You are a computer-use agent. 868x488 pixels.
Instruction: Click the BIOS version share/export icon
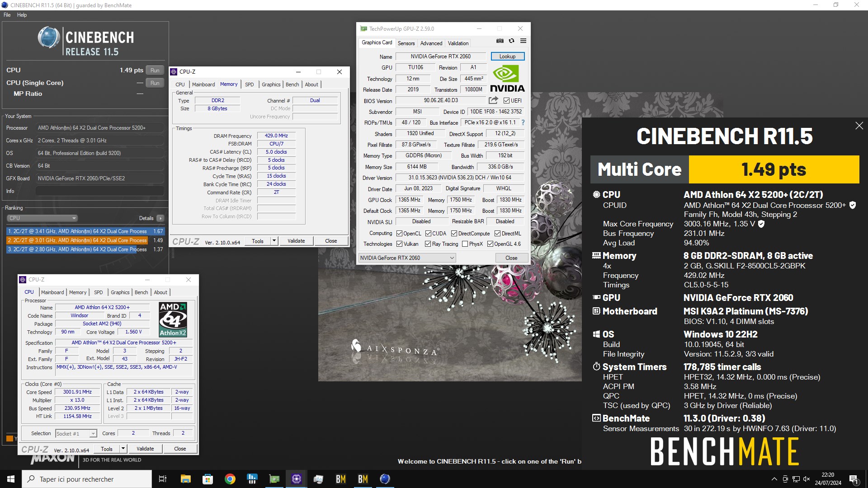493,100
